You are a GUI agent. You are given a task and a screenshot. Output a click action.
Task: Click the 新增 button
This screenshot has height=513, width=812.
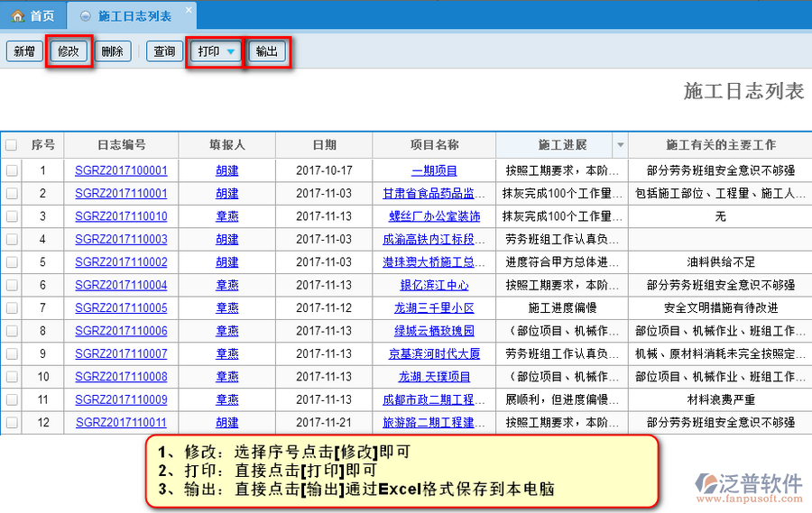tap(23, 51)
